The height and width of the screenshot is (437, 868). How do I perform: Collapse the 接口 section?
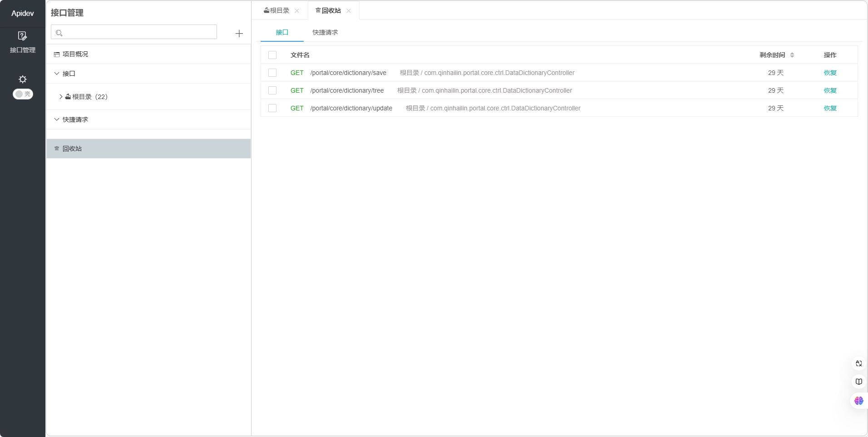pyautogui.click(x=57, y=74)
